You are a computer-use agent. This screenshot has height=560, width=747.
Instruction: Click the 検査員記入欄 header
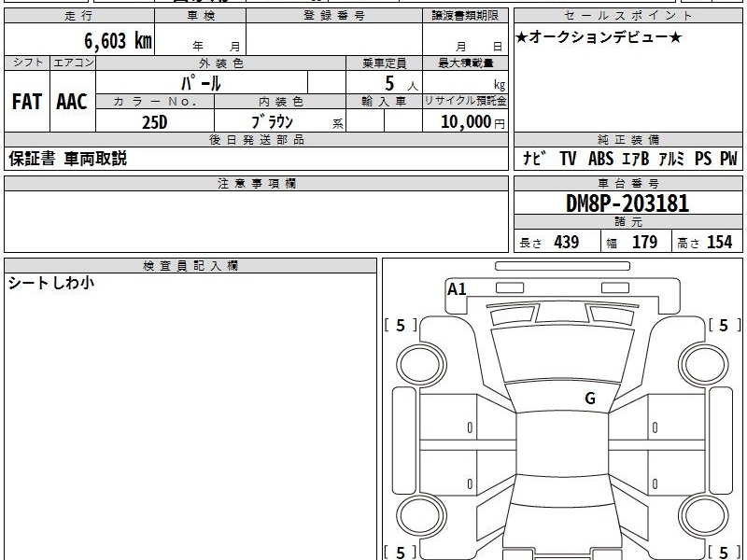click(x=190, y=266)
